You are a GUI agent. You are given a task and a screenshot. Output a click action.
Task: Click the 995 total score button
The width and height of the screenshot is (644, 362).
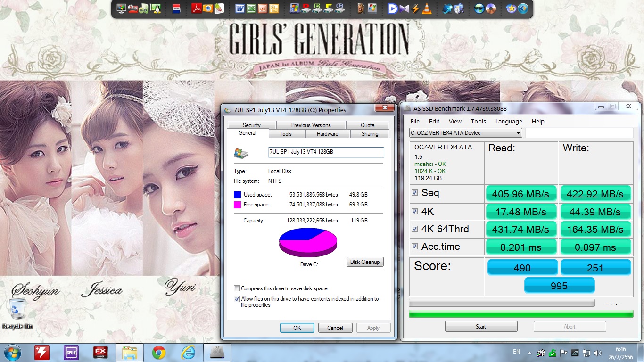coord(559,286)
